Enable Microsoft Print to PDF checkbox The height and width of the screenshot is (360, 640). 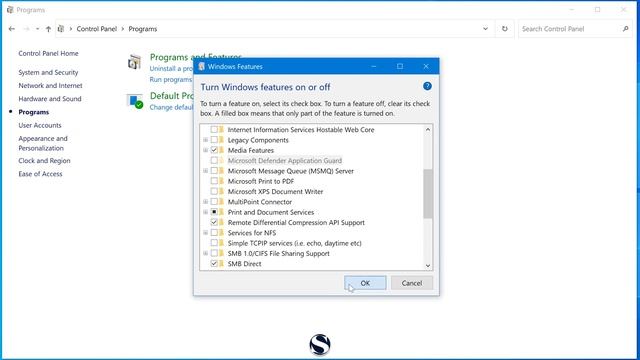pyautogui.click(x=214, y=181)
